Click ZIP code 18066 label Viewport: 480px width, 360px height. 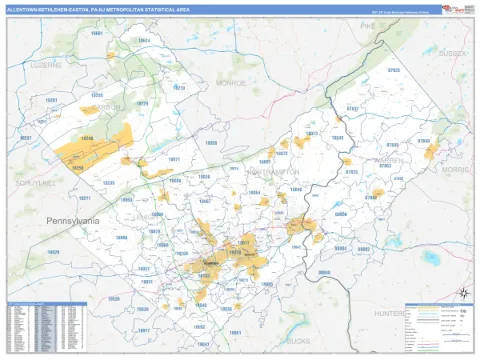(x=121, y=238)
